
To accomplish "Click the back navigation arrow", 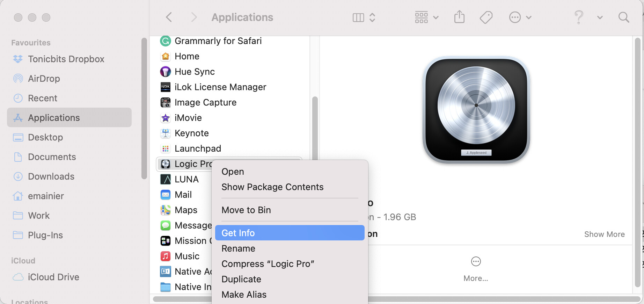I will click(169, 17).
